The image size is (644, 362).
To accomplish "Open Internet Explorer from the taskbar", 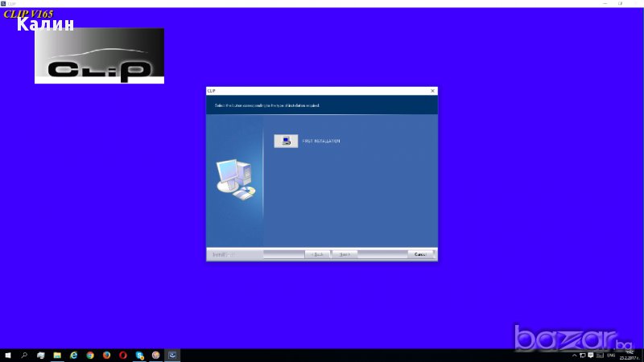I will point(74,355).
